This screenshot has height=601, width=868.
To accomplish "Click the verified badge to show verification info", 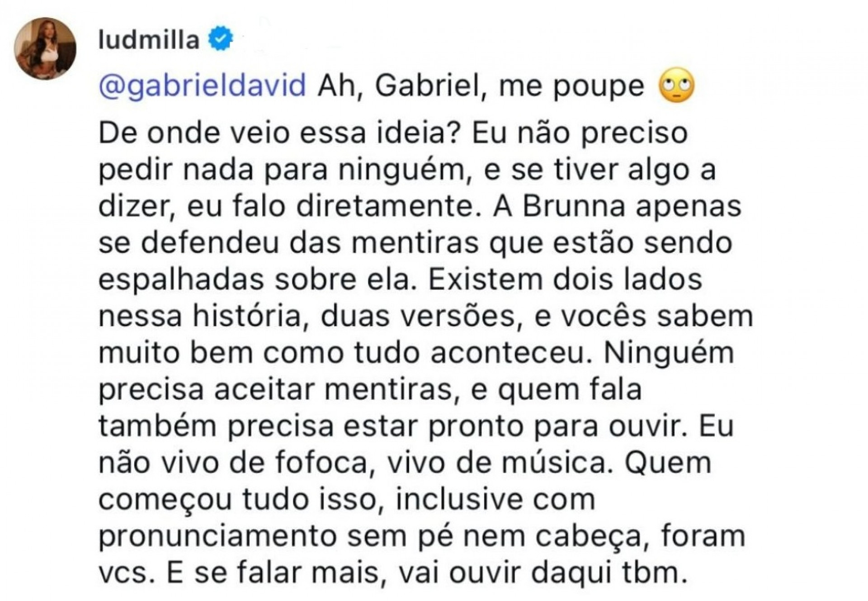I will point(219,38).
